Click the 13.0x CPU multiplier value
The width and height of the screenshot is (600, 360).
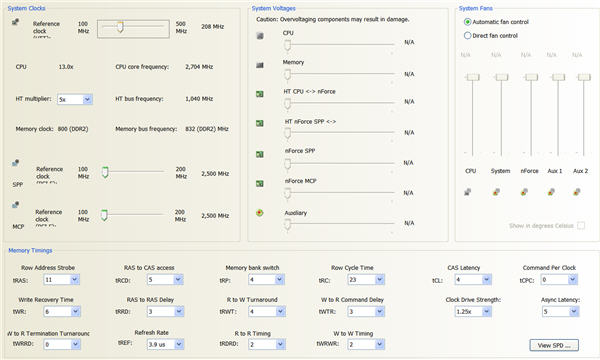[66, 67]
